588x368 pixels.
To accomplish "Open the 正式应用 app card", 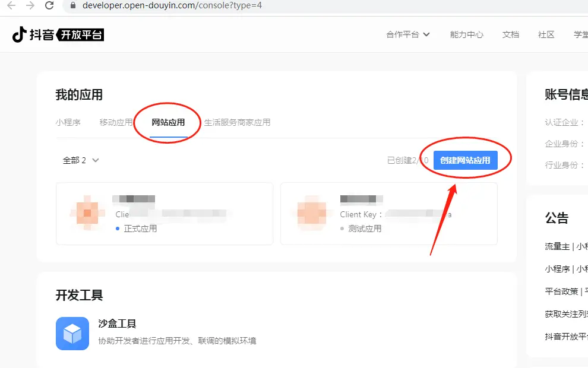I will (x=165, y=214).
